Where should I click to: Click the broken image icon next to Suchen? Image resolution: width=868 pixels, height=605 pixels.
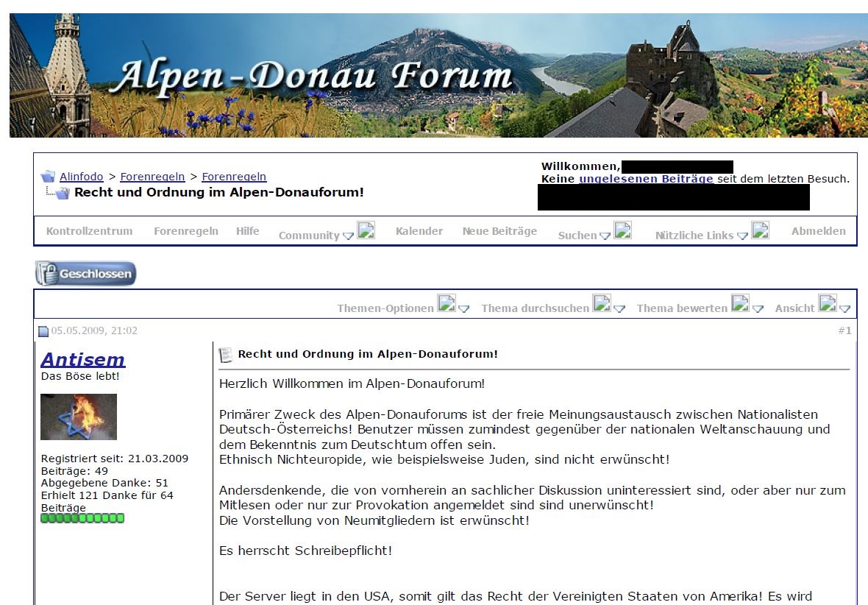click(623, 230)
